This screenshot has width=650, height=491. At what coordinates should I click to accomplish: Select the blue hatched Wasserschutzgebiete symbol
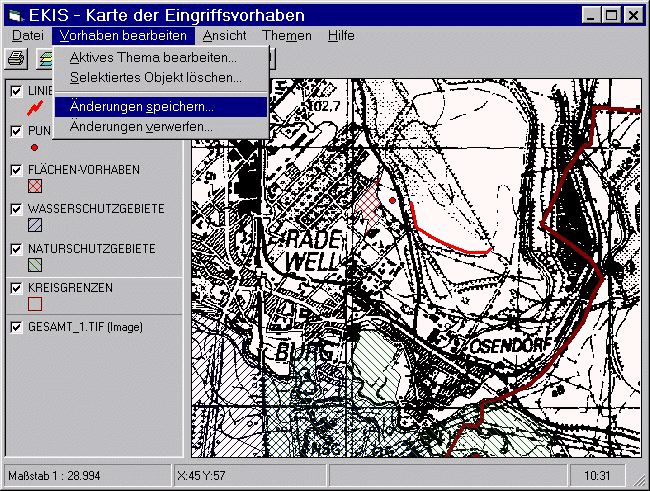coord(35,226)
